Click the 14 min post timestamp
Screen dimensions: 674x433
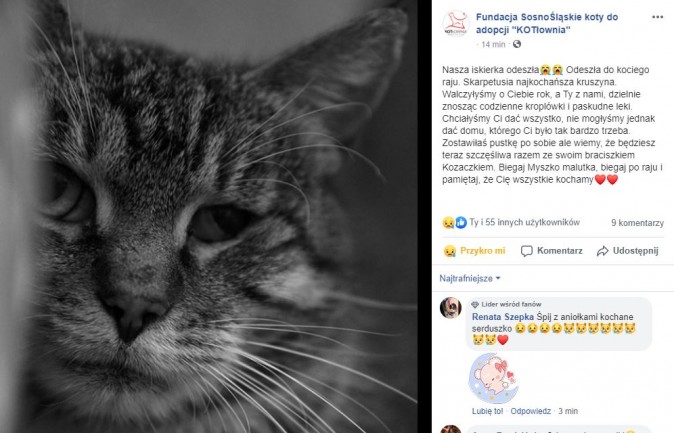(493, 44)
